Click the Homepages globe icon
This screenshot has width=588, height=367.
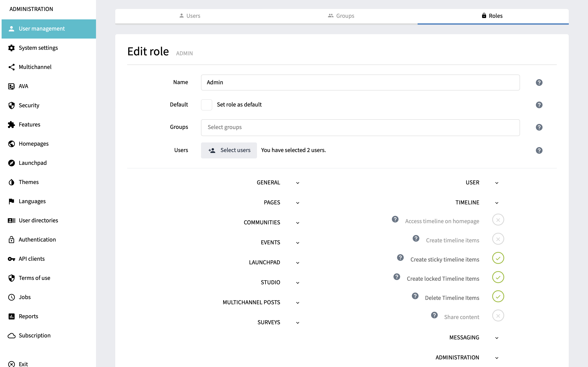[x=11, y=144]
